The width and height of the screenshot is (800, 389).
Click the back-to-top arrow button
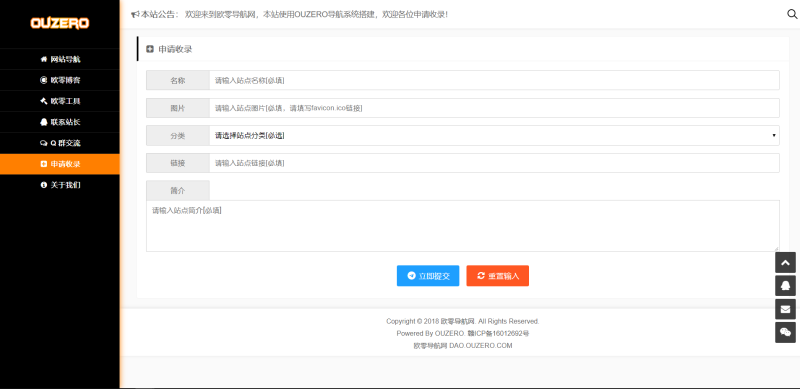(x=785, y=263)
